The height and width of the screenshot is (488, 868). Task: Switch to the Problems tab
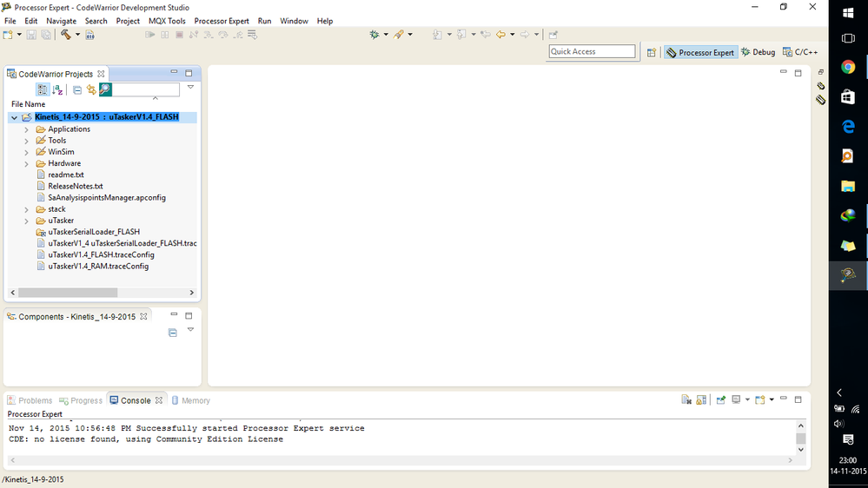coord(30,400)
